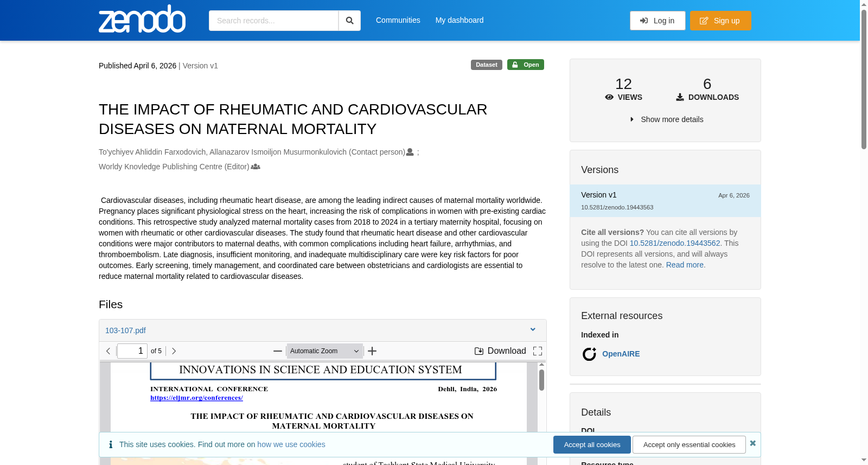Screen dimensions: 868x465
Task: Click the group icon beside Worldy Knovledge editor
Action: pyautogui.click(x=256, y=167)
